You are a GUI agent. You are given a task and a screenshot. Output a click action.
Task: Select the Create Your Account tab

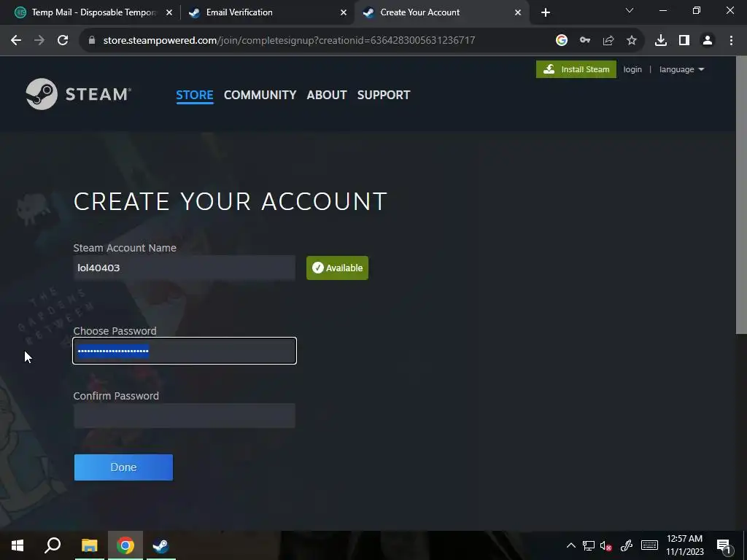441,12
